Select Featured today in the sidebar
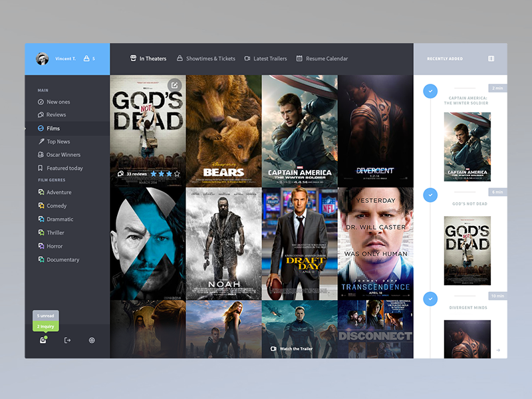The width and height of the screenshot is (532, 399). click(x=61, y=168)
